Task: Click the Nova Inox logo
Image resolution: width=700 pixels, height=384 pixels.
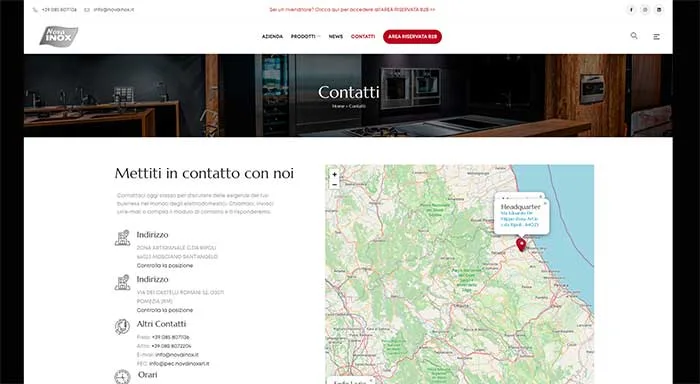Action: [x=58, y=36]
